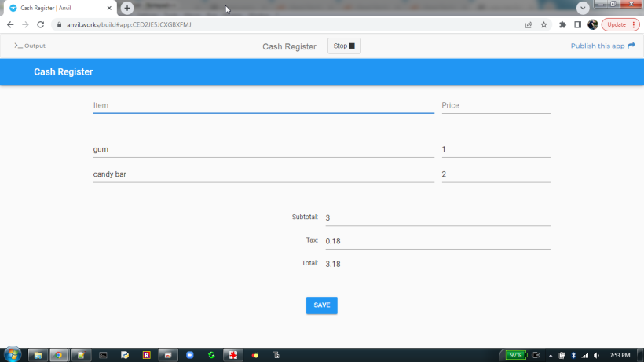
Task: Click the share page icon in address bar
Action: click(x=529, y=24)
